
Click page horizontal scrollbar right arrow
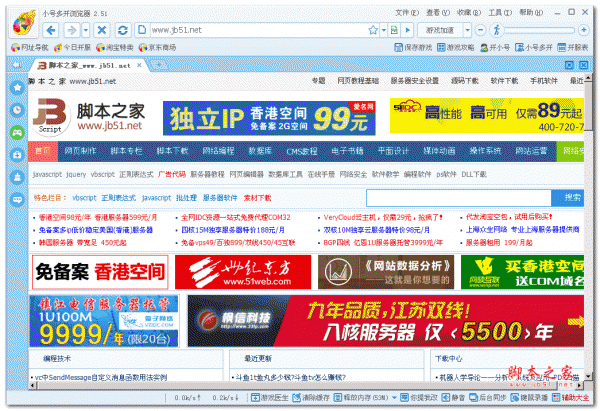coord(580,385)
